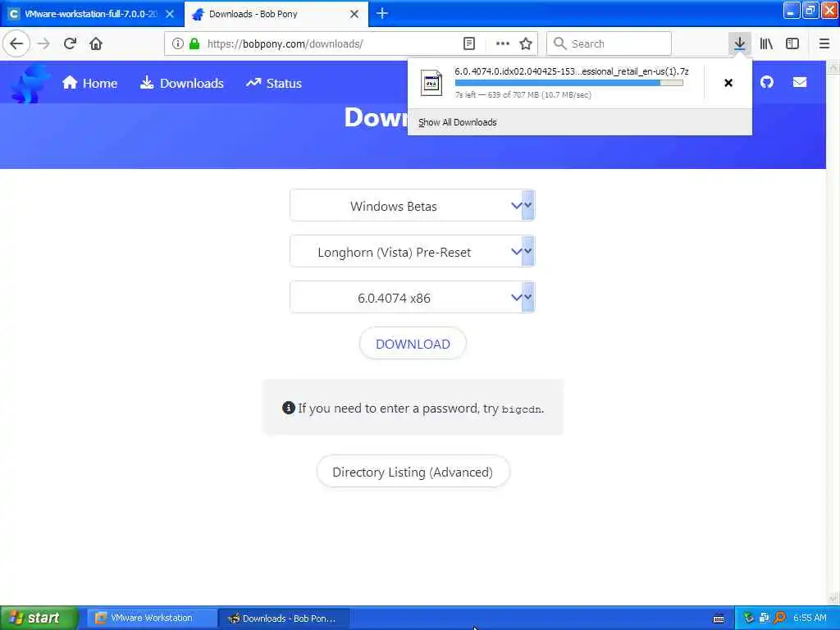This screenshot has height=630, width=840.
Task: Open a new tab with plus button
Action: [x=382, y=13]
